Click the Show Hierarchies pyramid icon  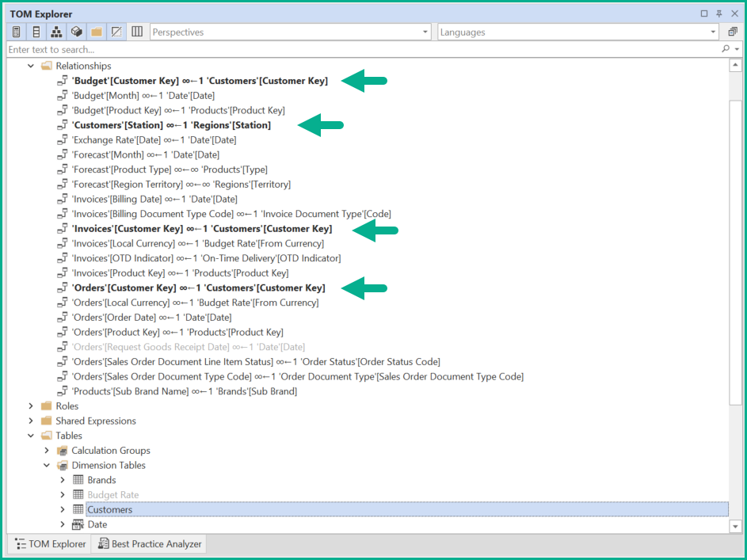pyautogui.click(x=56, y=32)
